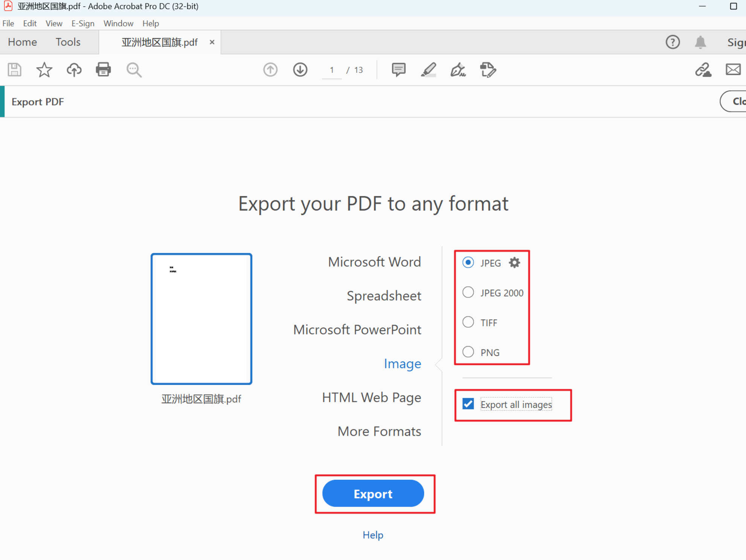Select the PNG radio button

click(468, 351)
